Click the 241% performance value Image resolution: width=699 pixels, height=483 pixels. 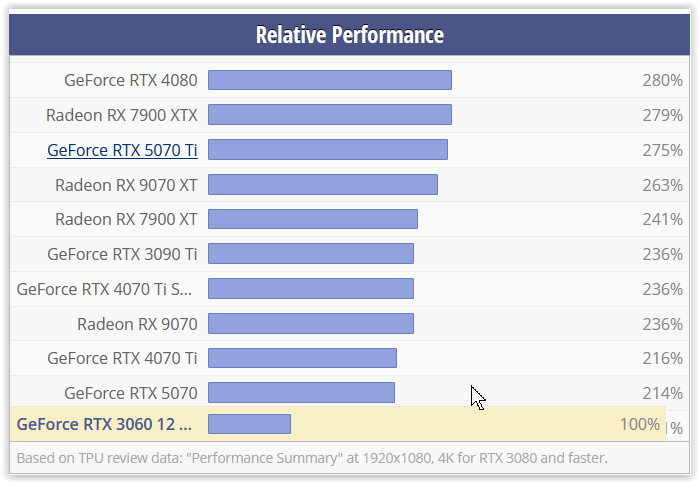coord(662,219)
